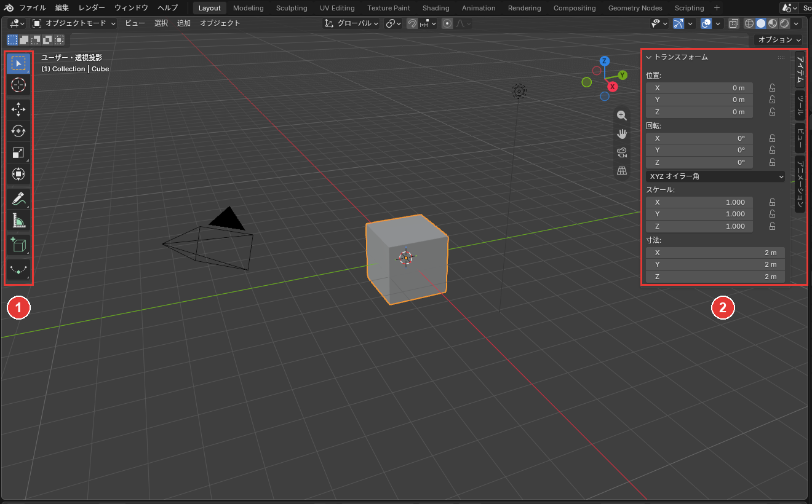
Task: Toggle lock on scale Z
Action: [772, 226]
